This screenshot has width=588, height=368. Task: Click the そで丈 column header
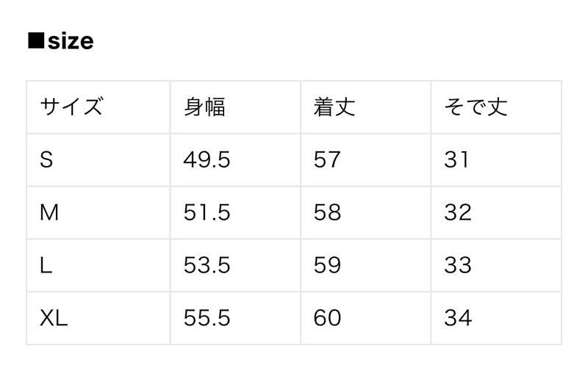click(x=476, y=107)
